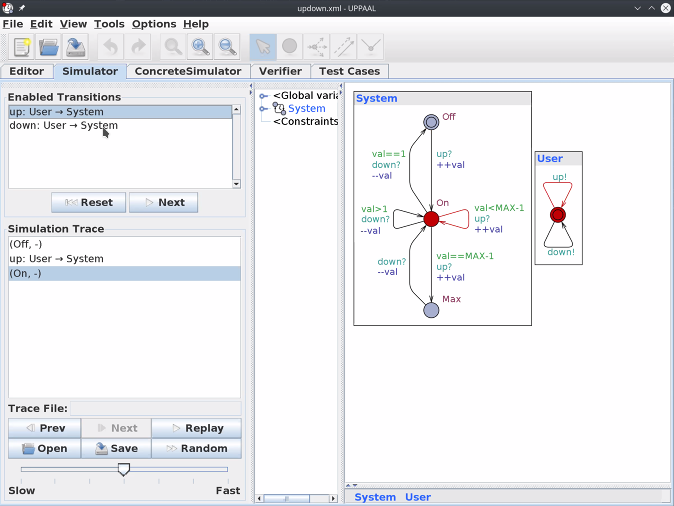The image size is (674, 506).
Task: Choose the Add Branch point tool
Action: pos(316,46)
